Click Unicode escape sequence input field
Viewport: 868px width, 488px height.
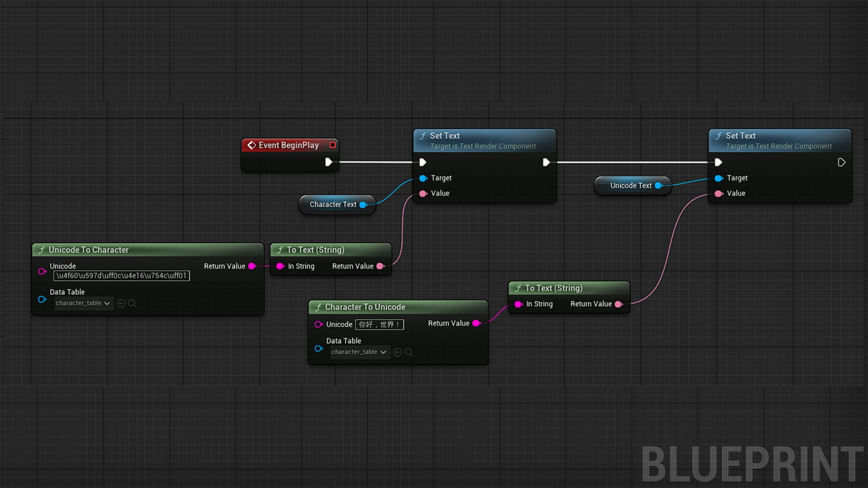point(122,276)
